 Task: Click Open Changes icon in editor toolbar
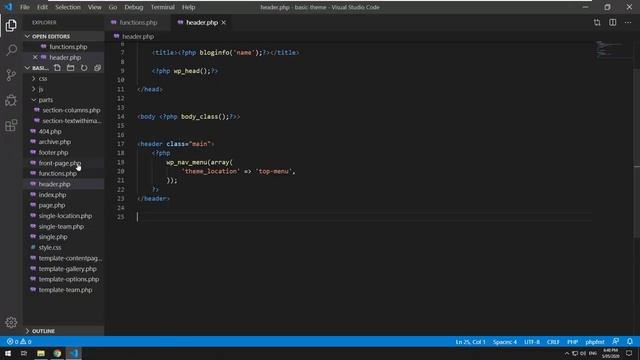pyautogui.click(x=597, y=22)
